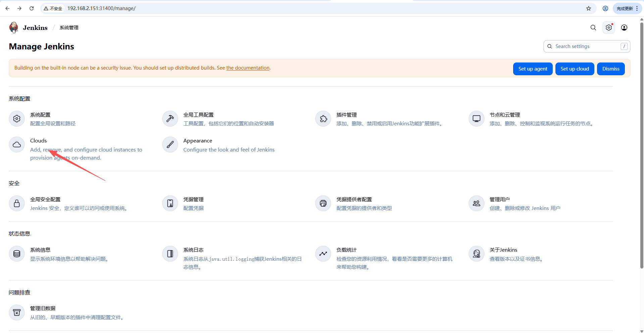This screenshot has width=644, height=333.
Task: Click the load statistics chart icon
Action: click(323, 254)
